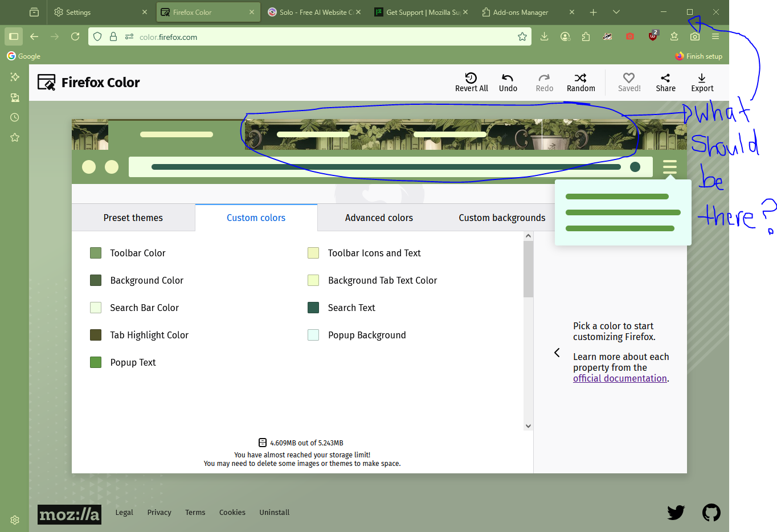Click the uBlock Origin shield icon
This screenshot has width=777, height=532.
point(653,36)
